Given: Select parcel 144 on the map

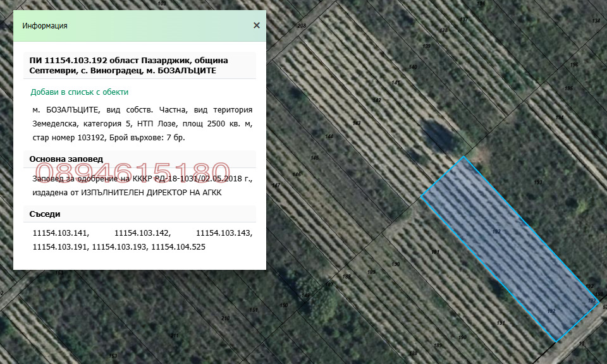Looking at the screenshot, I should pyautogui.click(x=329, y=136).
